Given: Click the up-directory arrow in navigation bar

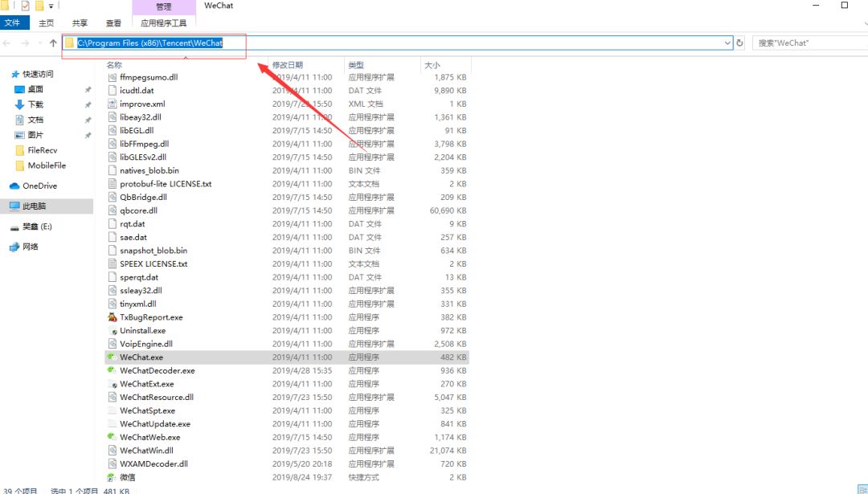Looking at the screenshot, I should click(x=53, y=43).
